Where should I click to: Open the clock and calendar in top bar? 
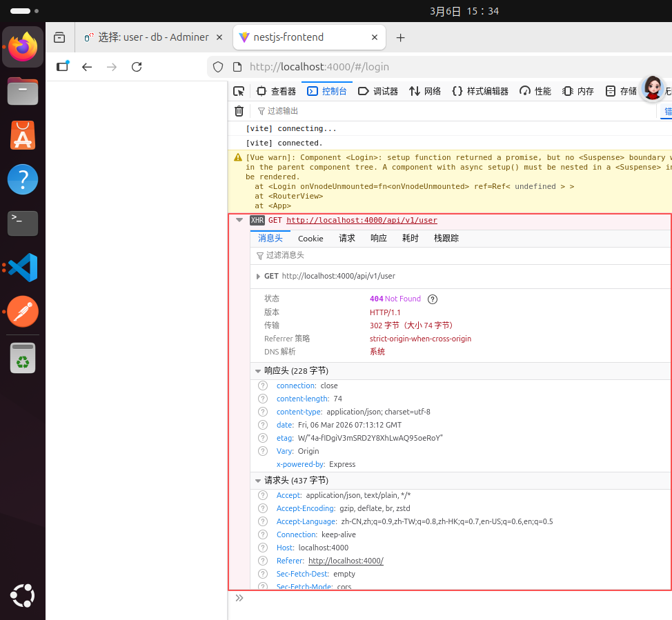464,11
